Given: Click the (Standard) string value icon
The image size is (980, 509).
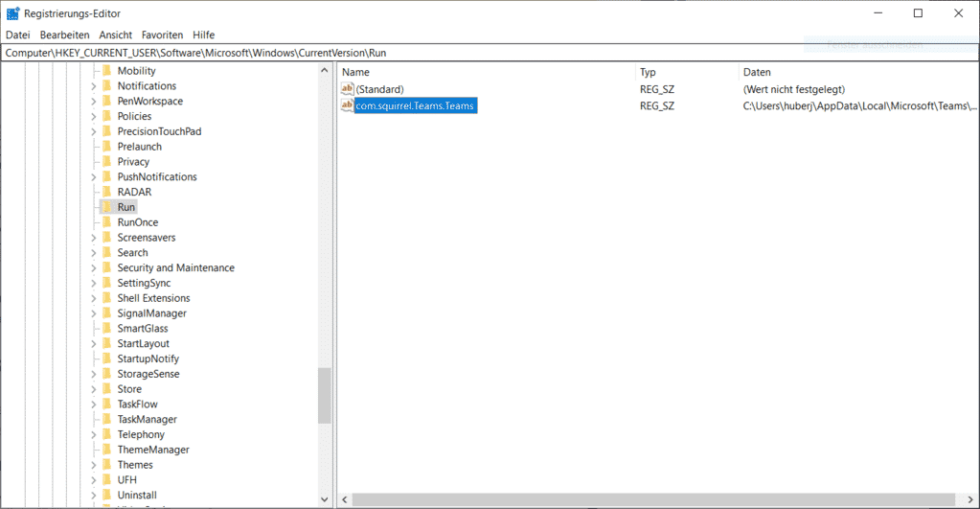Looking at the screenshot, I should 348,89.
